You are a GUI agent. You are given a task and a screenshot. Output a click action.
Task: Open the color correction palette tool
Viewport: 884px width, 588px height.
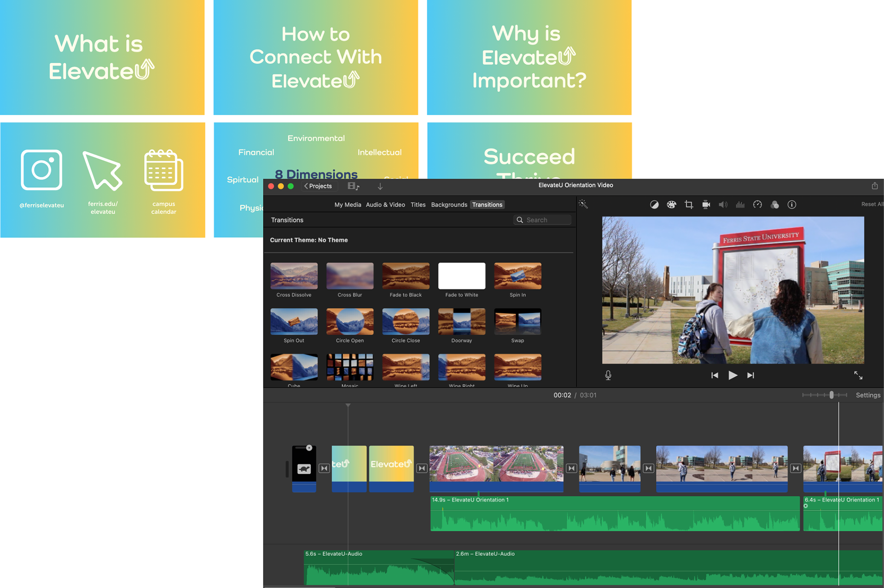point(671,204)
